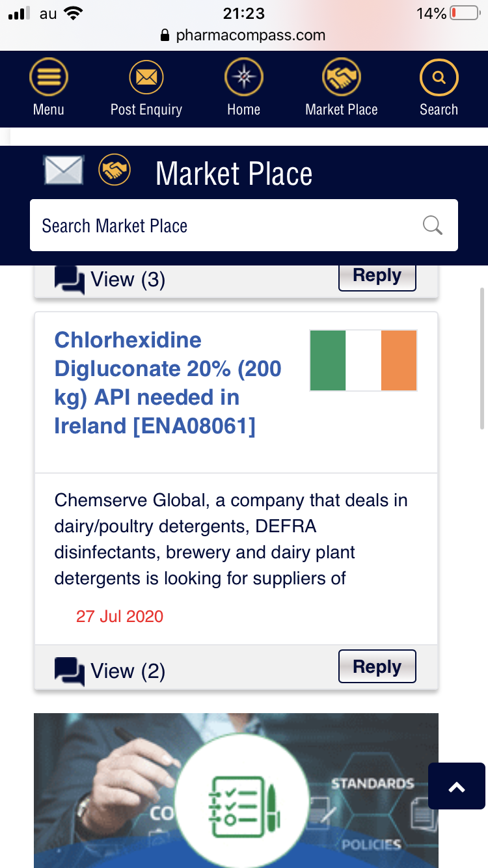This screenshot has width=488, height=868.
Task: Open the standards and policies banner image
Action: point(236,790)
